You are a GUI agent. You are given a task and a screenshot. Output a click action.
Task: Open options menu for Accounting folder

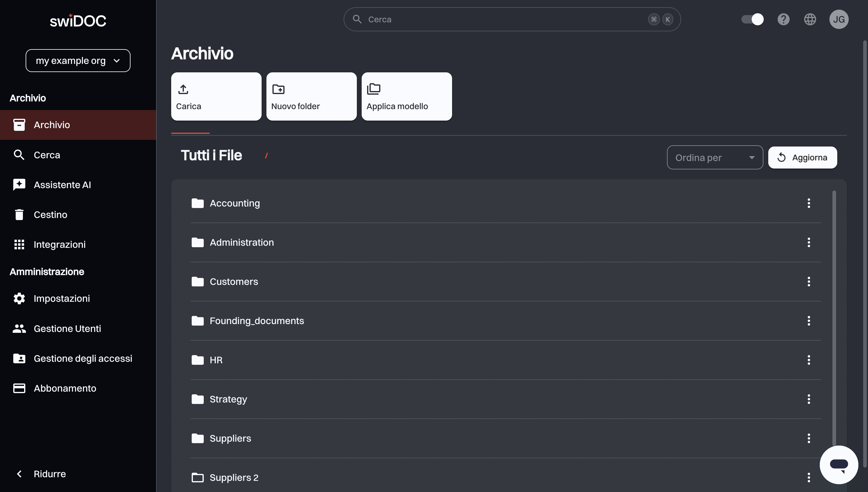pos(809,203)
